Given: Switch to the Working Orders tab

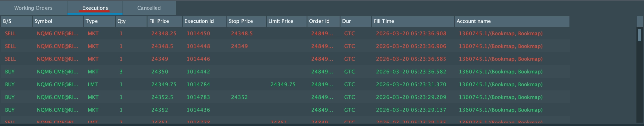Looking at the screenshot, I should [x=33, y=8].
